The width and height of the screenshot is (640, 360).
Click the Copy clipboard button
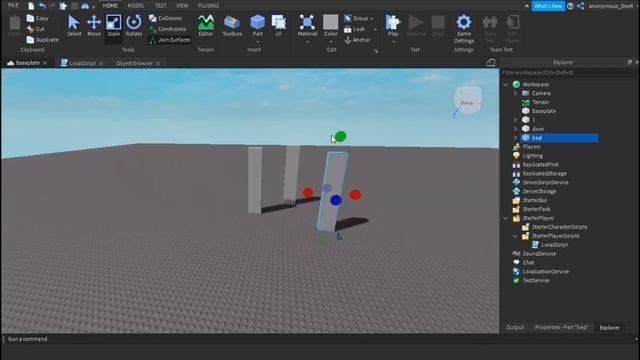tap(38, 18)
